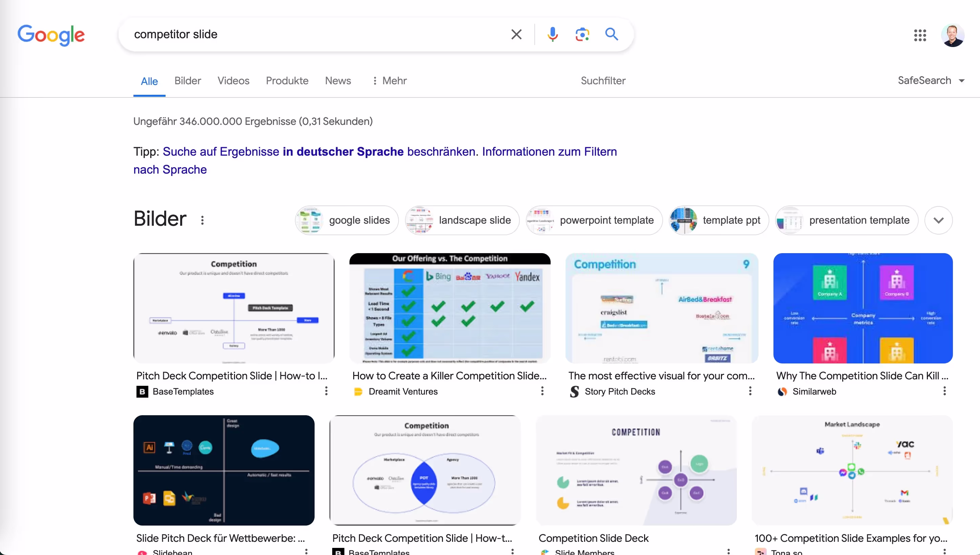This screenshot has width=980, height=555.
Task: Click the Ungefähr 346.000.000 Ergebnisse text
Action: click(253, 121)
